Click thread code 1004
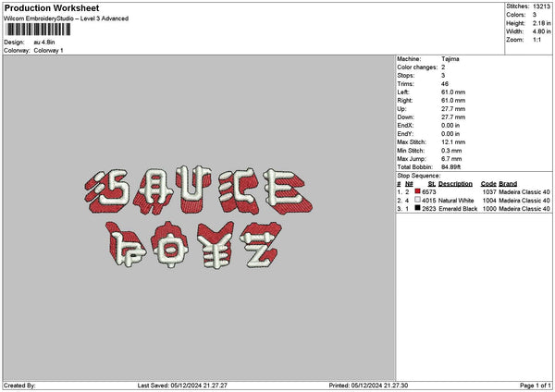The width and height of the screenshot is (555, 392). pyautogui.click(x=489, y=201)
